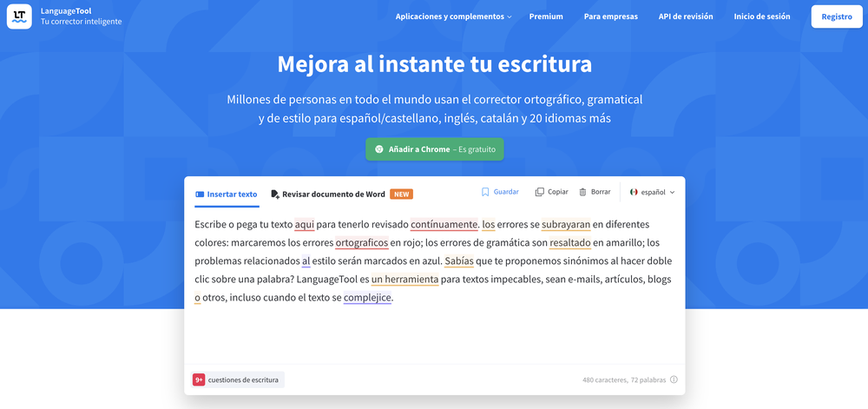The width and height of the screenshot is (868, 409).
Task: Click the trash icon next to Borrar
Action: pos(582,192)
